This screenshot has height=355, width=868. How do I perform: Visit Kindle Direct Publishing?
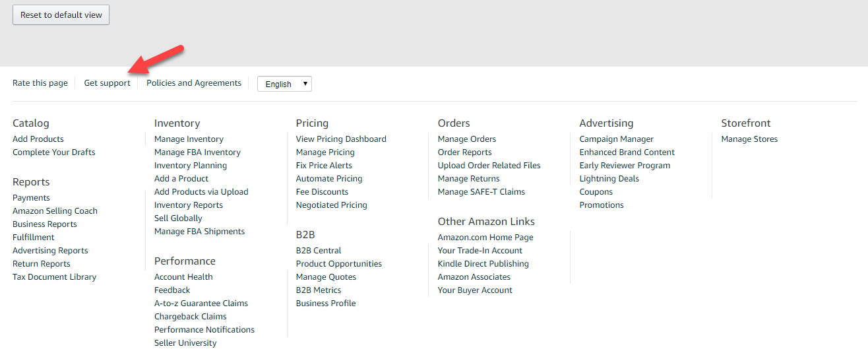[483, 264]
